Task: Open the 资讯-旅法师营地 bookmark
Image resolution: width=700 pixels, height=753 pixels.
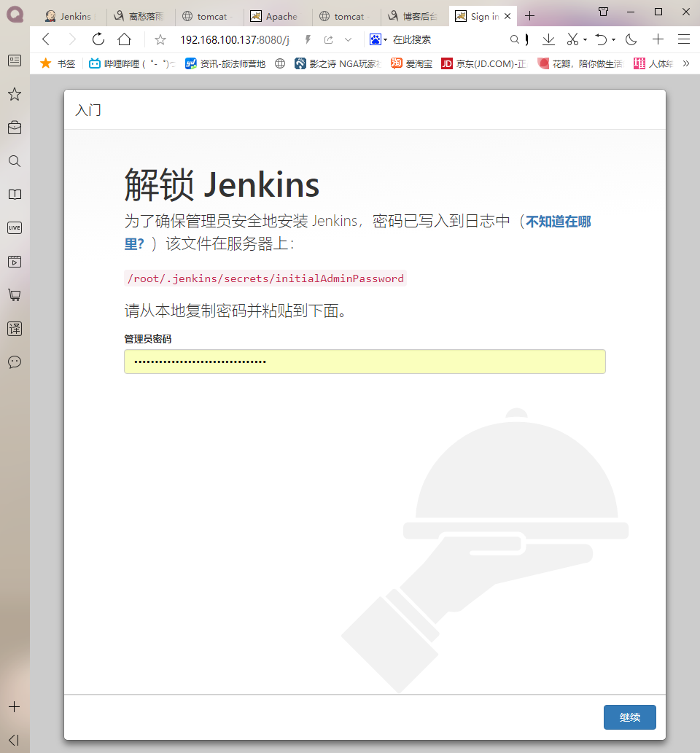Action: (x=225, y=63)
